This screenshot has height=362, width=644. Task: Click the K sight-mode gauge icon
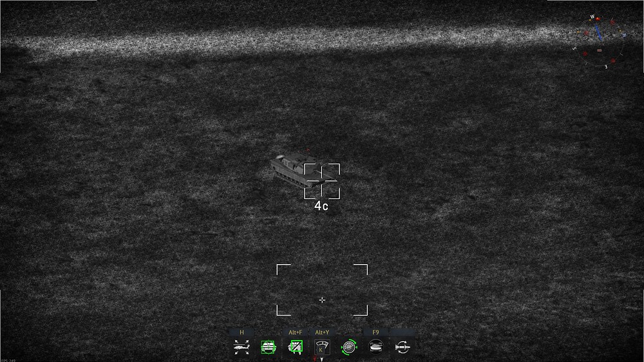click(x=322, y=347)
